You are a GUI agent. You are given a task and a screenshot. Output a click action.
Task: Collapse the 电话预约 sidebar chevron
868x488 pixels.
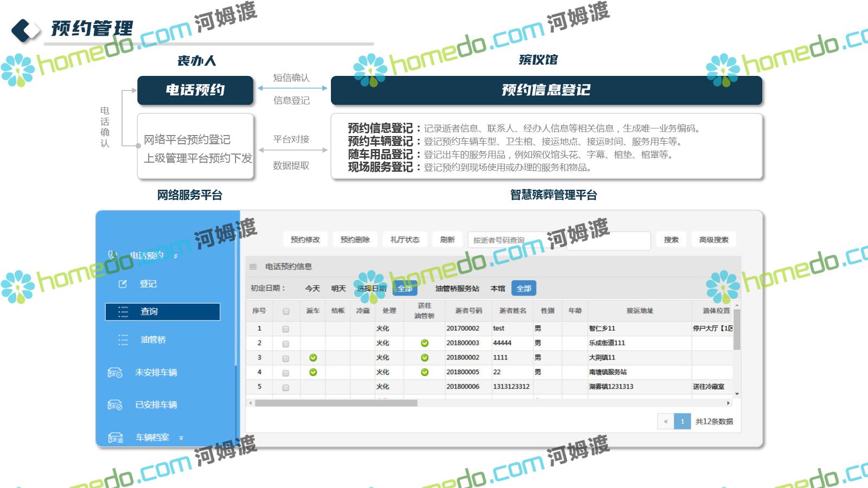pyautogui.click(x=175, y=256)
